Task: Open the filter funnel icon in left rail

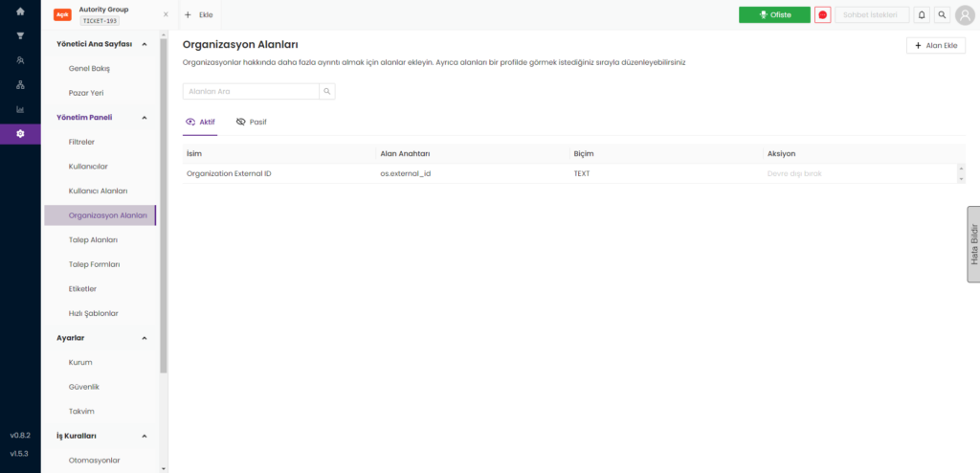Action: (x=20, y=35)
